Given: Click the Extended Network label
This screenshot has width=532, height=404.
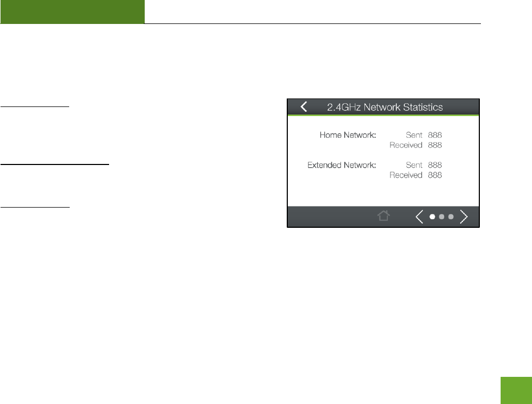Looking at the screenshot, I should 342,165.
